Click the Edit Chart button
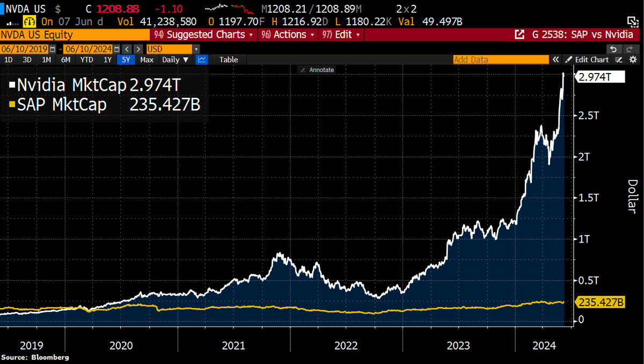This screenshot has width=644, height=364. [x=588, y=60]
